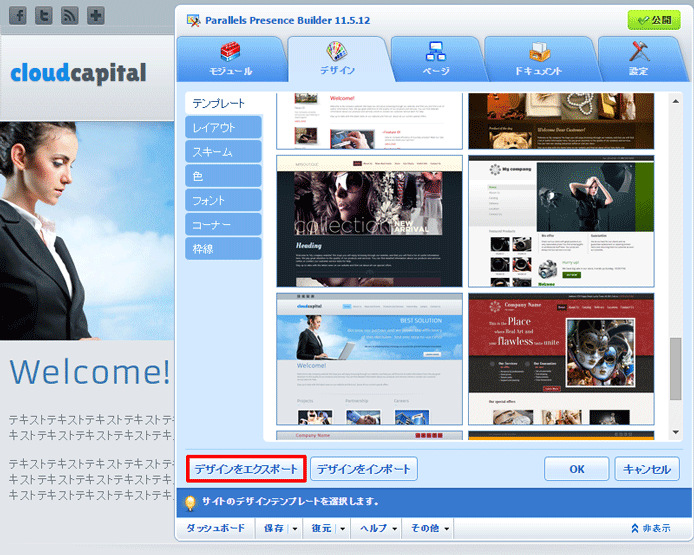The image size is (694, 555).
Task: Switch to the デザイン (Design) tab
Action: [x=336, y=59]
